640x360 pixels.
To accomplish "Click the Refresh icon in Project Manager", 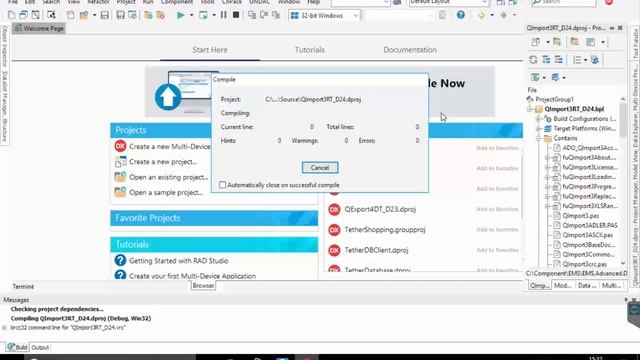I will [x=533, y=60].
